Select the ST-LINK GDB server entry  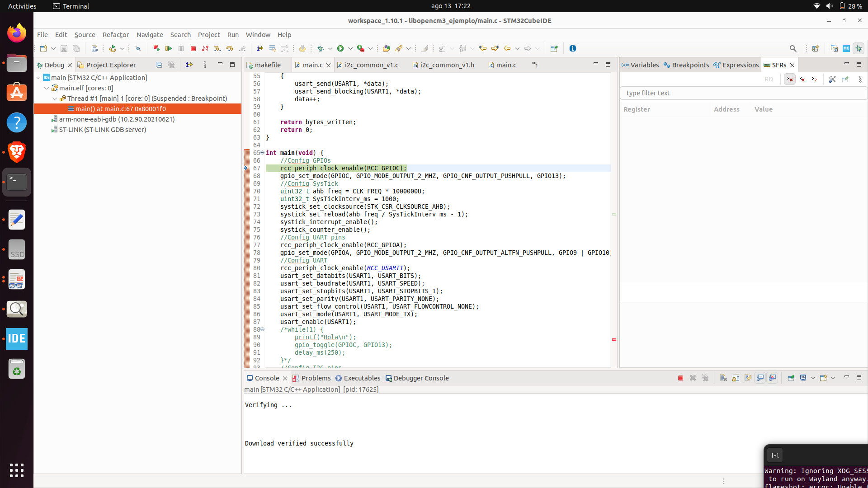(102, 130)
